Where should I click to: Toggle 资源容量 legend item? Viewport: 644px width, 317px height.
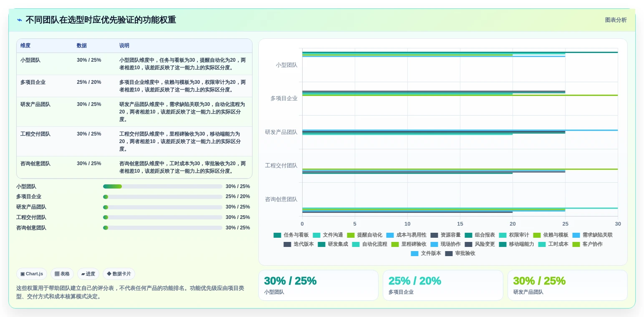(x=445, y=235)
